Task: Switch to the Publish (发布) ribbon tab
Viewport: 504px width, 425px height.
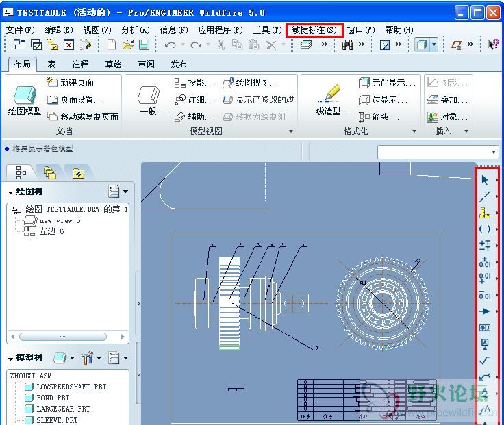Action: tap(179, 64)
